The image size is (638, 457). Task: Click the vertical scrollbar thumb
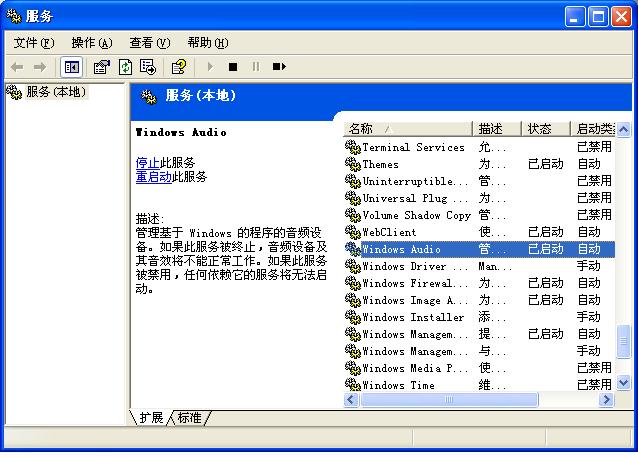(x=623, y=341)
